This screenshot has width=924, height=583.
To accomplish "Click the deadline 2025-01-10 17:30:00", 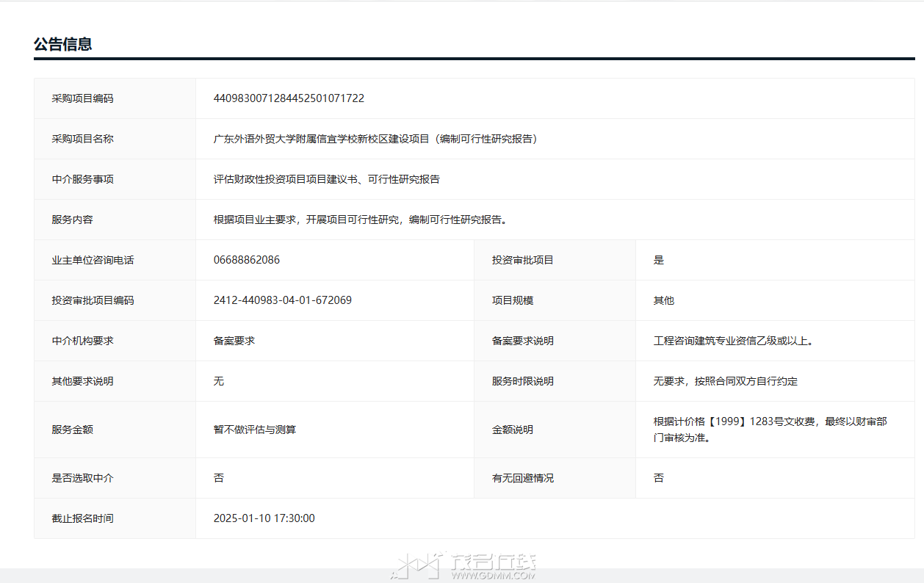I will point(264,518).
